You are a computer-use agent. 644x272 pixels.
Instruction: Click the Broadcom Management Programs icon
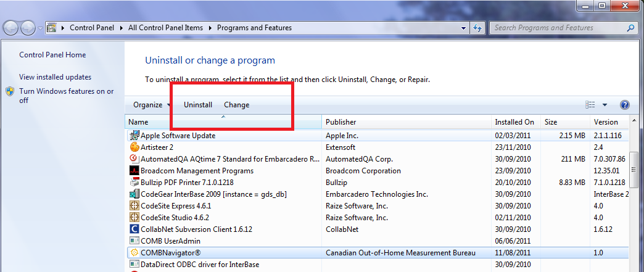(x=134, y=170)
